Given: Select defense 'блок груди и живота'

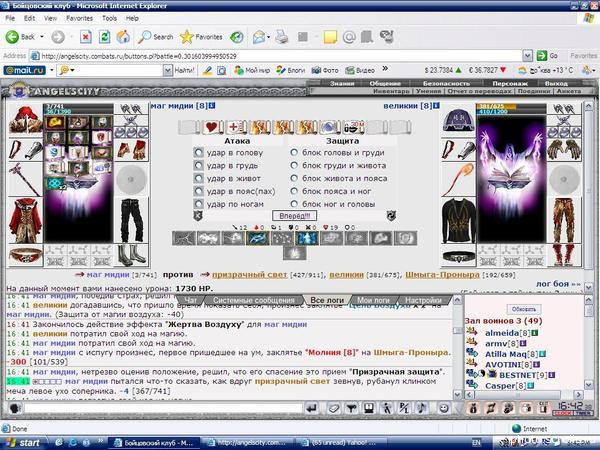Looking at the screenshot, I should [294, 165].
